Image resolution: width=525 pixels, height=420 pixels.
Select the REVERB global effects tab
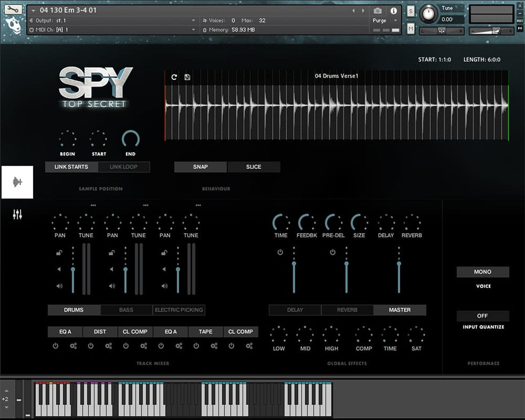click(x=347, y=310)
